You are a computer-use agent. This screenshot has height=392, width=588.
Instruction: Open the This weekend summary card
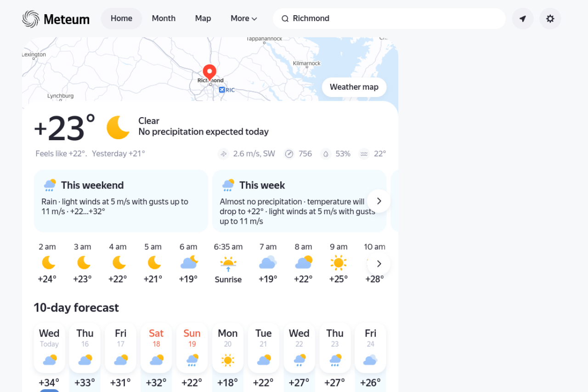(x=121, y=201)
